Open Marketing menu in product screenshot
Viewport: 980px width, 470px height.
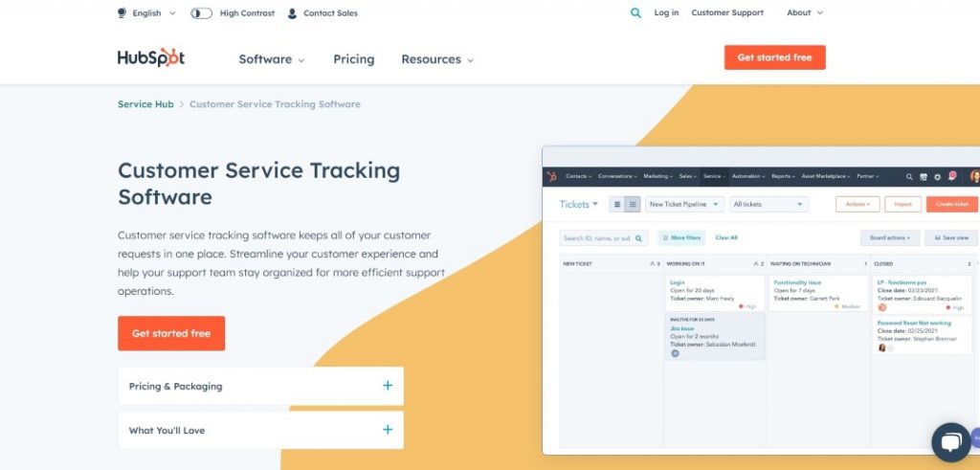click(658, 177)
